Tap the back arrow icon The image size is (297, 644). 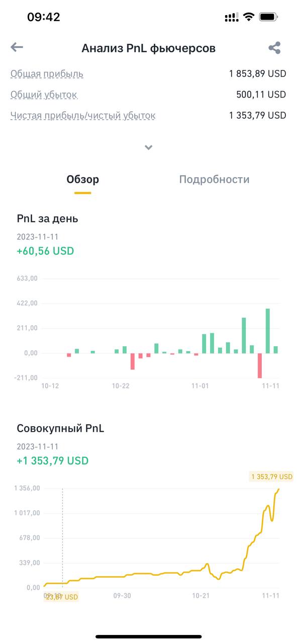(17, 47)
